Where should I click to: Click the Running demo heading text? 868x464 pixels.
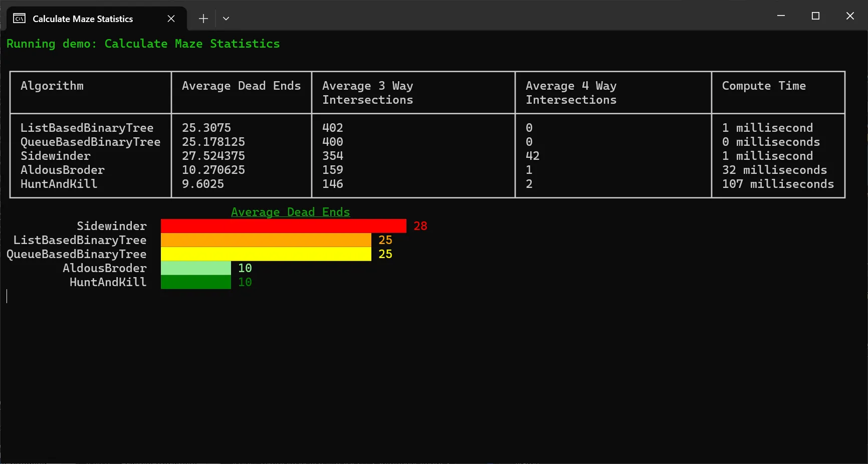point(143,44)
